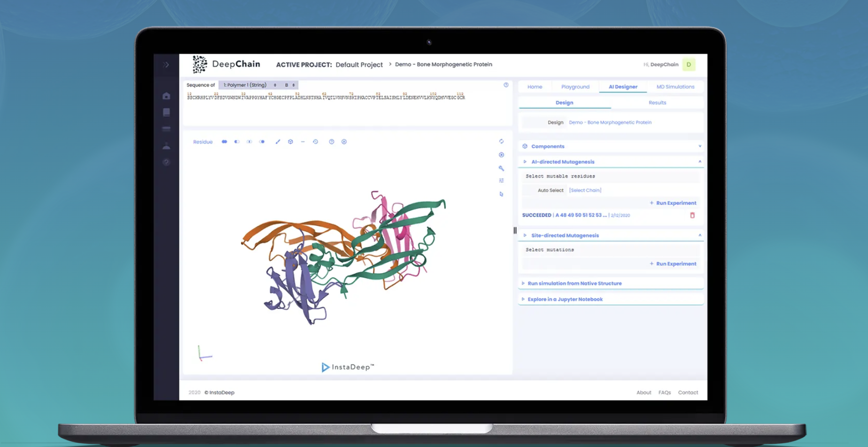The image size is (868, 447).
Task: Click the history clock icon in viewer toolbar
Action: pos(316,141)
